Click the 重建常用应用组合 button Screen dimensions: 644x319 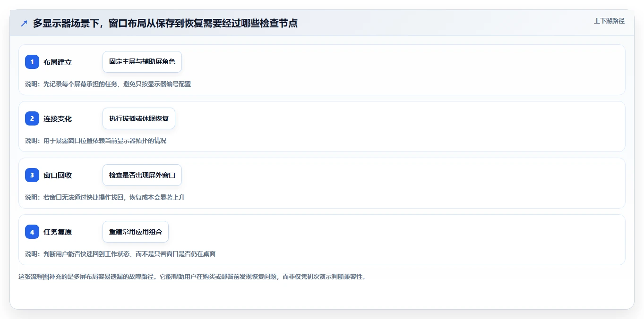point(136,232)
